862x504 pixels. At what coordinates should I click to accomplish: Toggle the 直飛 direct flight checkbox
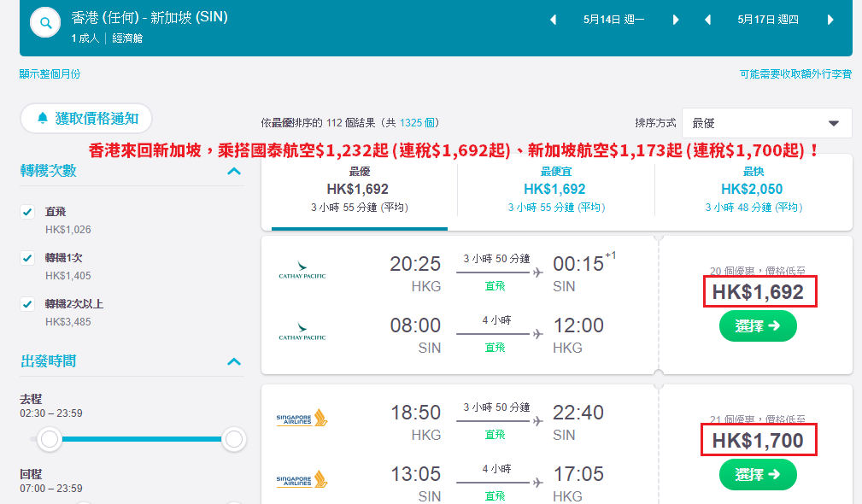tap(27, 212)
